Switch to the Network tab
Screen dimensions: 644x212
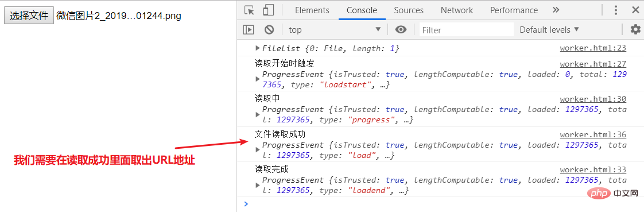pos(457,10)
